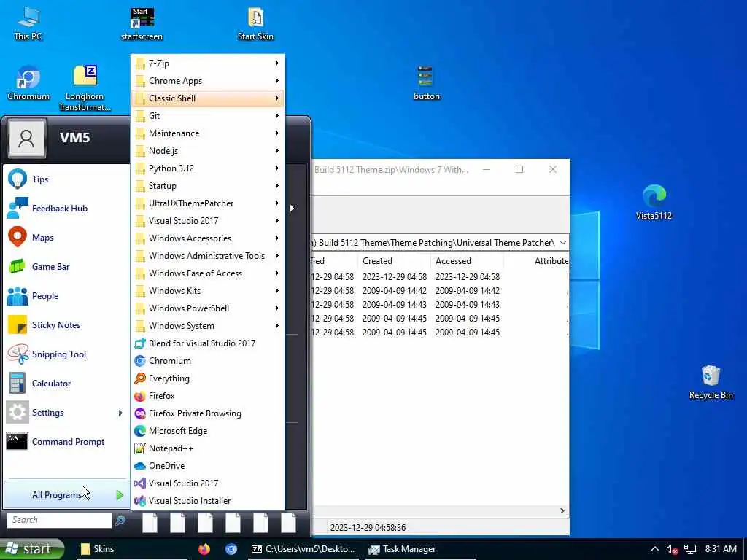Expand the Maintenance folder

pyautogui.click(x=208, y=133)
